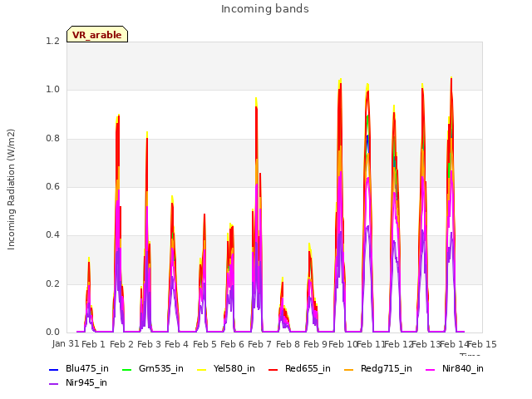
Task: Click the Jan 31 x-axis date label
Action: coord(66,343)
